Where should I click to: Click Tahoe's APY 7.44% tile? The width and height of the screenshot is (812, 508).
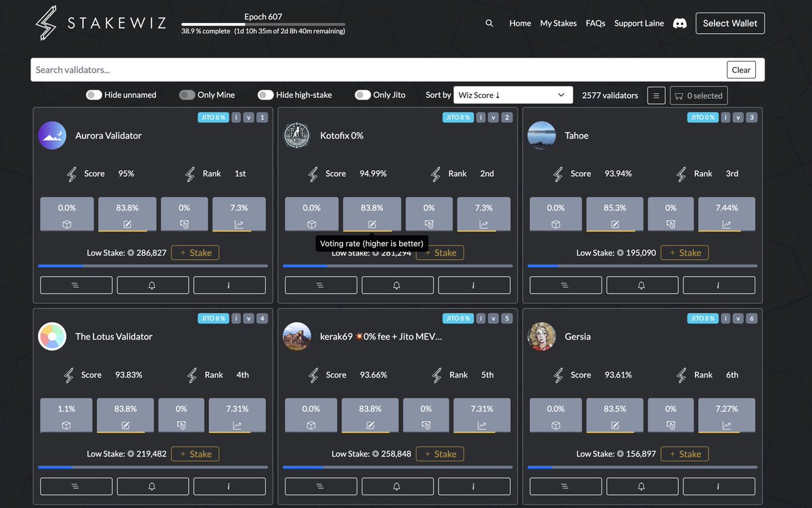727,214
